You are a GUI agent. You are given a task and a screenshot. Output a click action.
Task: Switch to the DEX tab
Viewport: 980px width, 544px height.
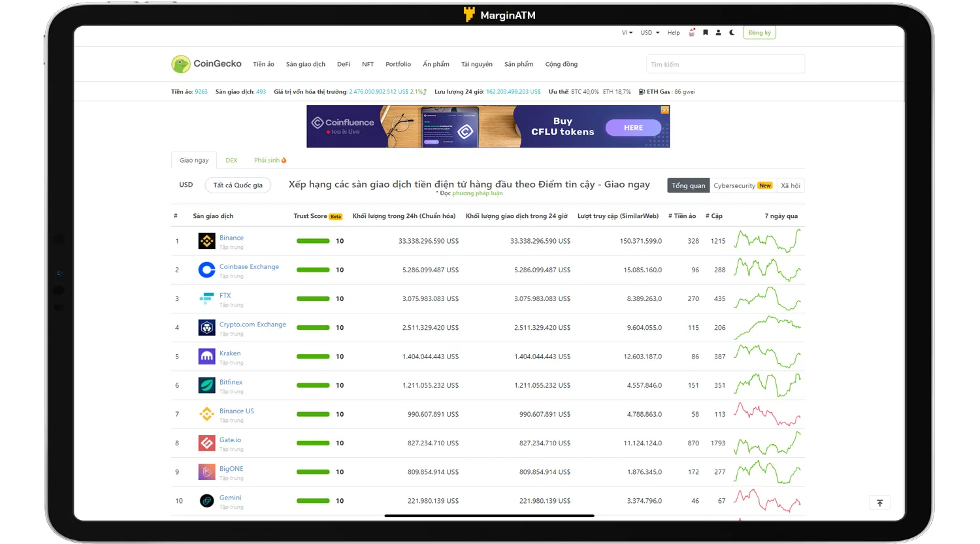click(231, 160)
